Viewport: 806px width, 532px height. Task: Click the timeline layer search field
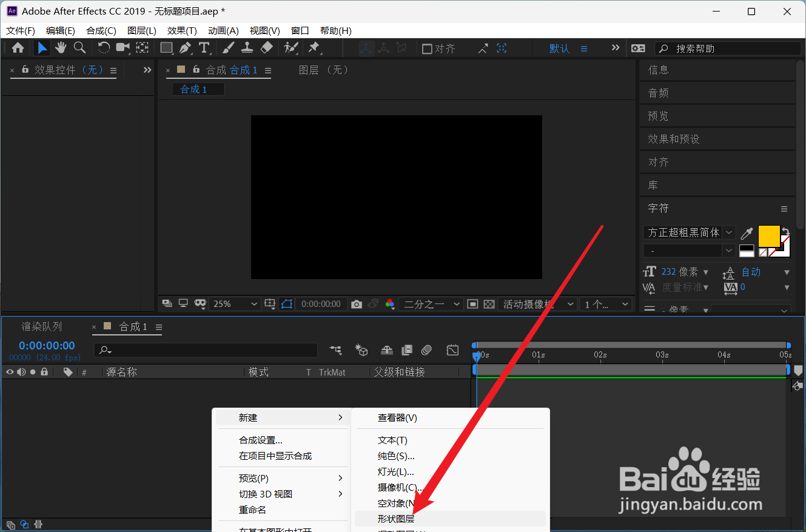[x=206, y=350]
